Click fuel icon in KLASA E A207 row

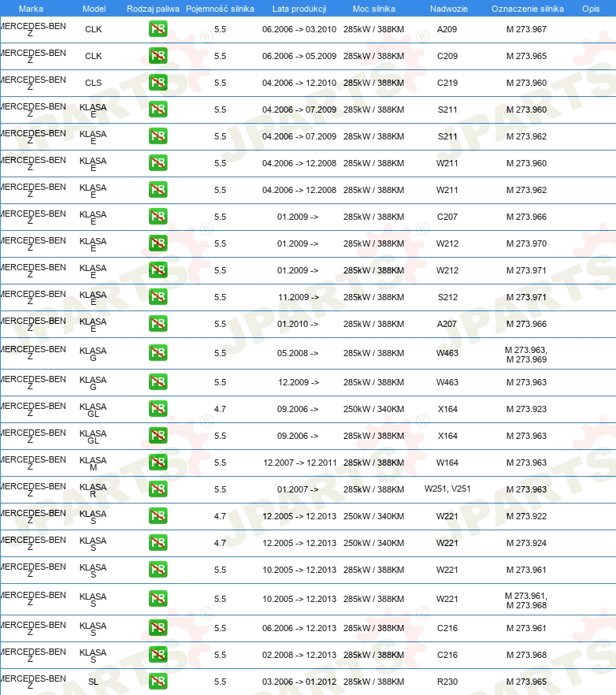158,324
